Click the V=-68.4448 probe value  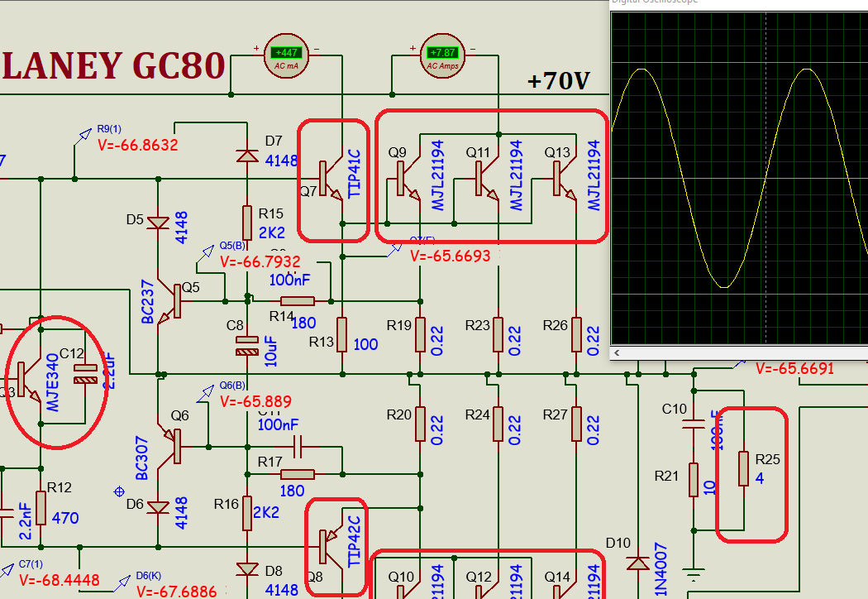tap(60, 580)
